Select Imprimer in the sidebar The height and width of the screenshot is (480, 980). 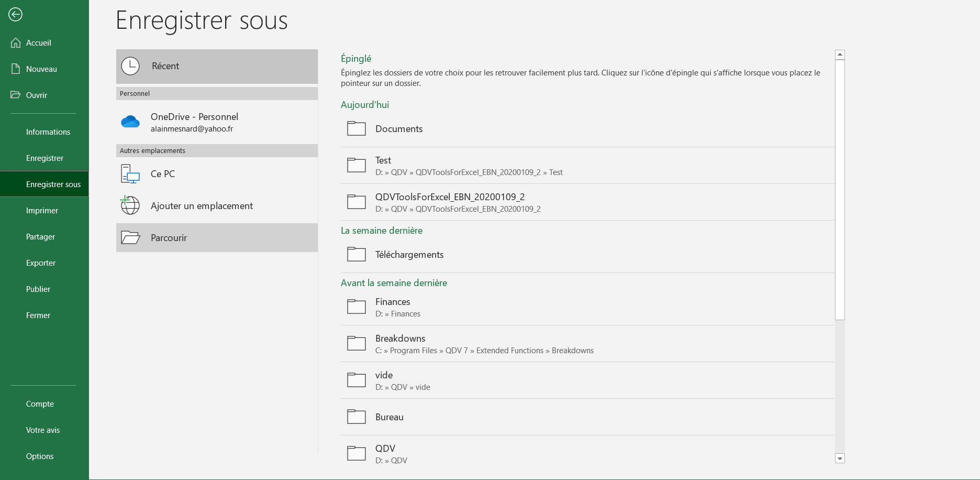click(x=42, y=211)
